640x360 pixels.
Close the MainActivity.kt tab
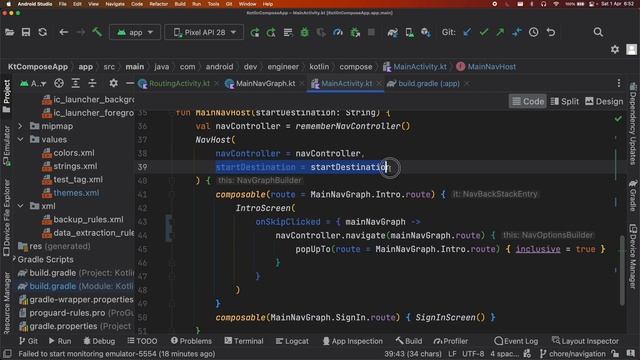coord(379,83)
